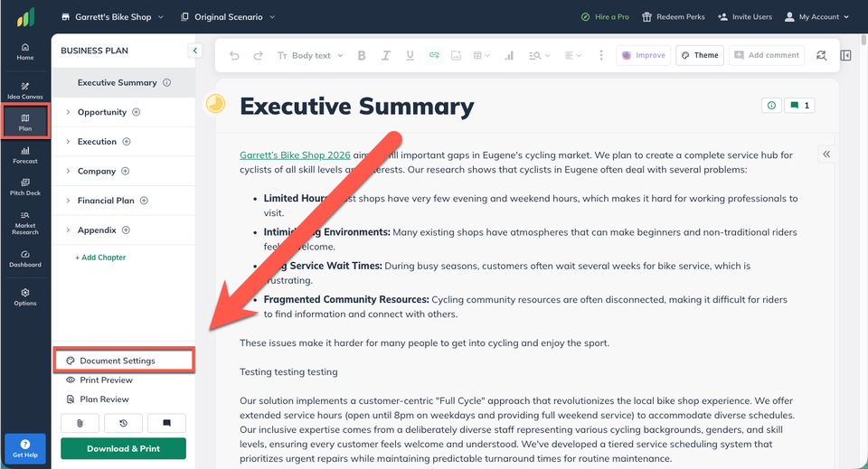
Task: Toggle bold formatting
Action: point(362,55)
